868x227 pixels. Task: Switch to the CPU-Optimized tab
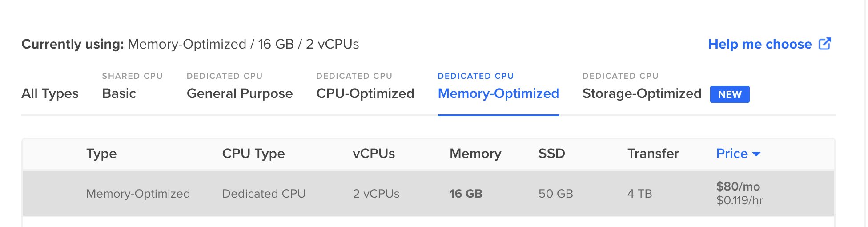(365, 86)
